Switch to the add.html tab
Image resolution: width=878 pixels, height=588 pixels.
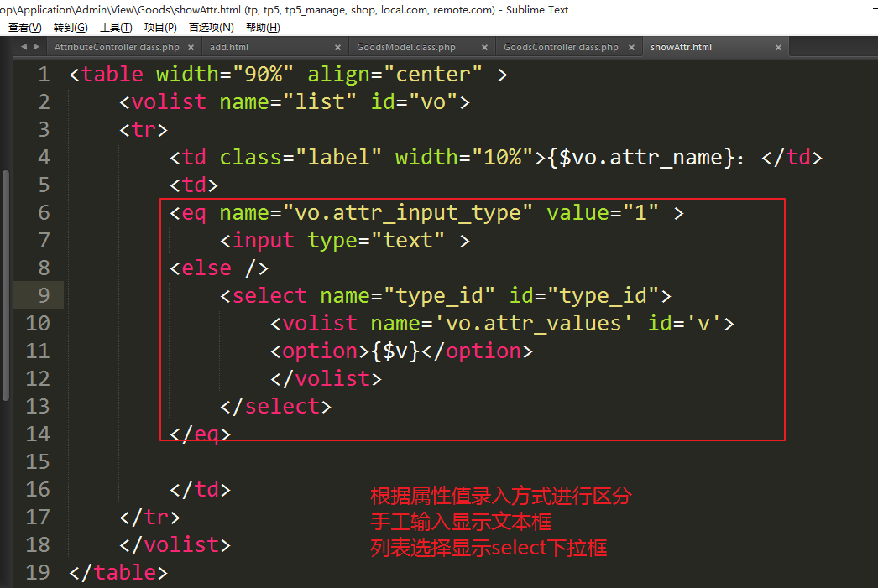(229, 48)
